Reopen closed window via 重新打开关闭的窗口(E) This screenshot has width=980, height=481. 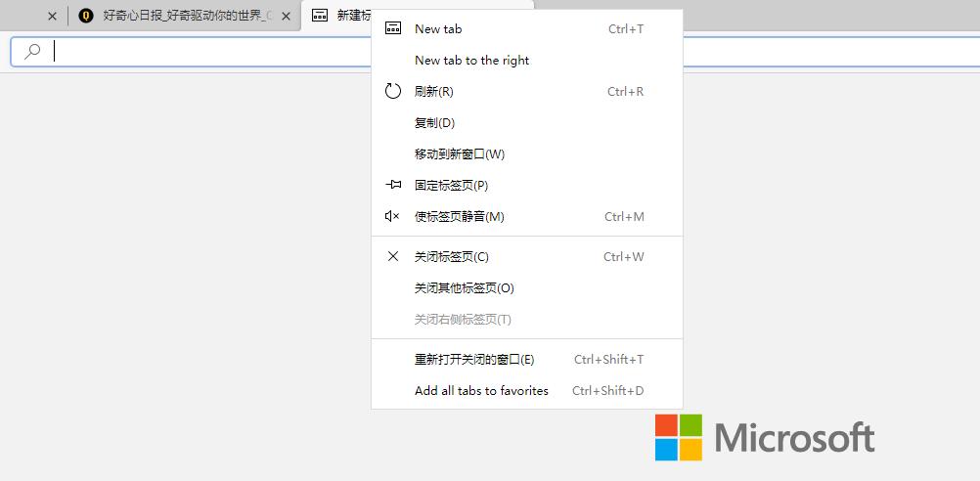527,359
